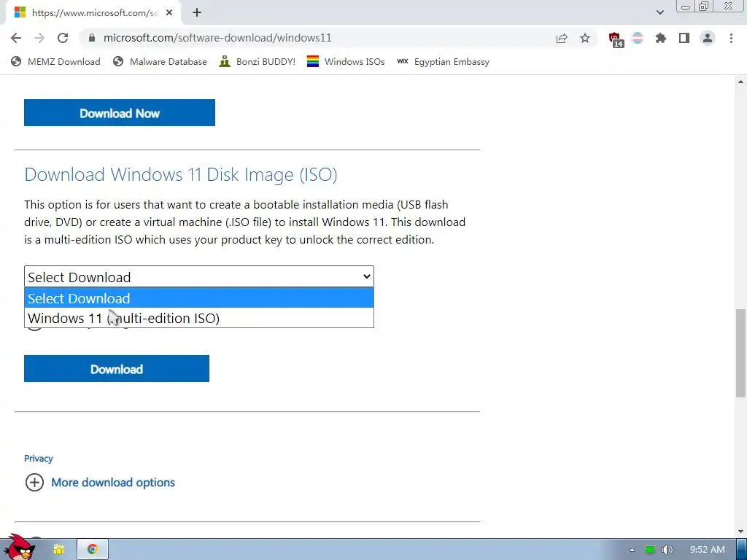
Task: Go forward to the next page
Action: click(39, 38)
